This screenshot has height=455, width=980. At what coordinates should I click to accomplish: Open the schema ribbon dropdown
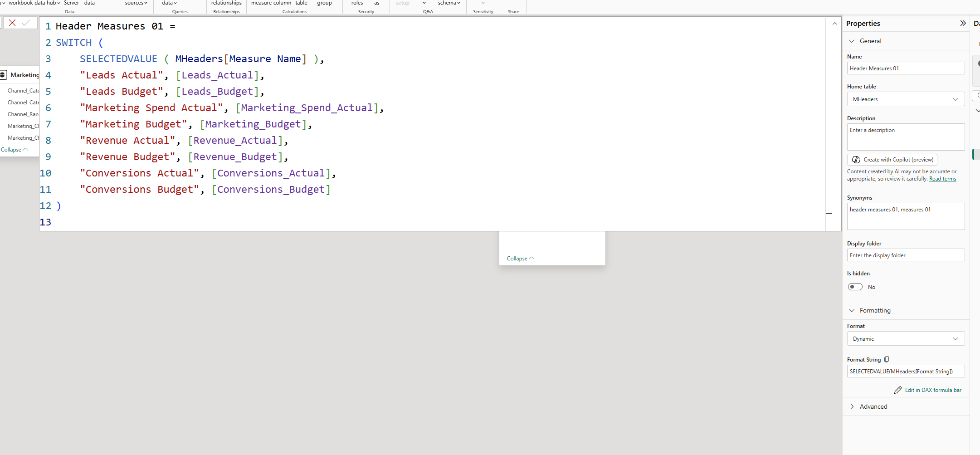449,3
